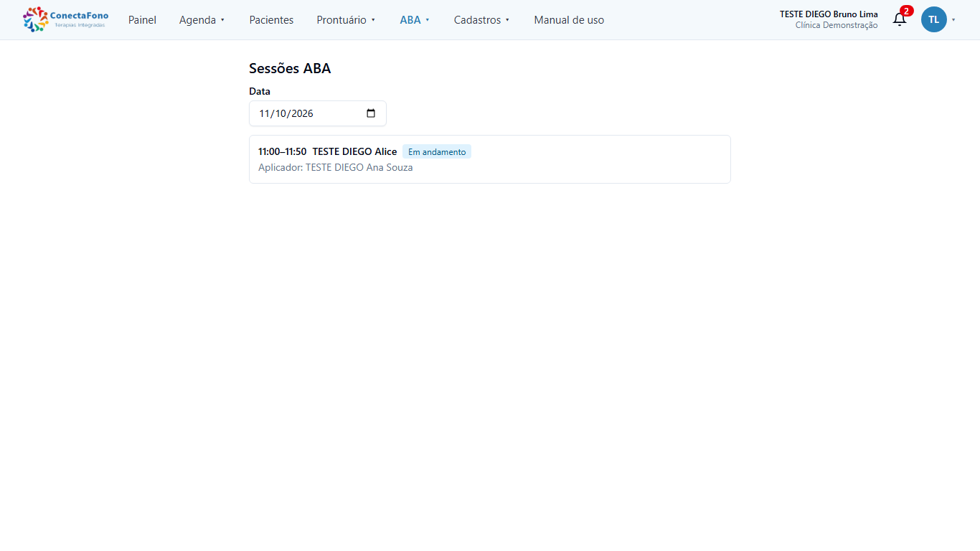Click the user name TESTE DIEGO Bruno Lima
This screenshot has width=980, height=551.
coord(829,14)
